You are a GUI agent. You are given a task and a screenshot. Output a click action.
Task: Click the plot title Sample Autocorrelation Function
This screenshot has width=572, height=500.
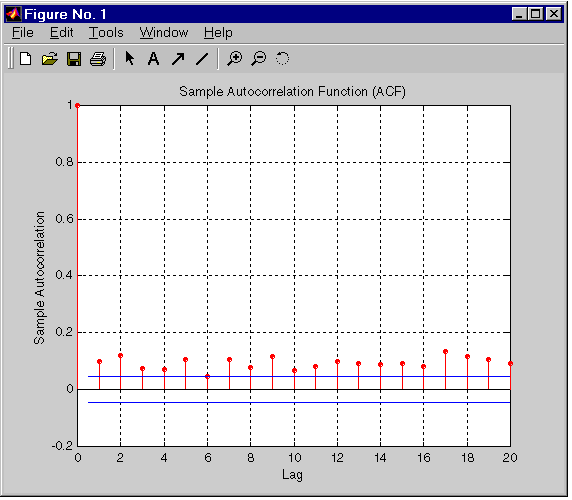292,92
